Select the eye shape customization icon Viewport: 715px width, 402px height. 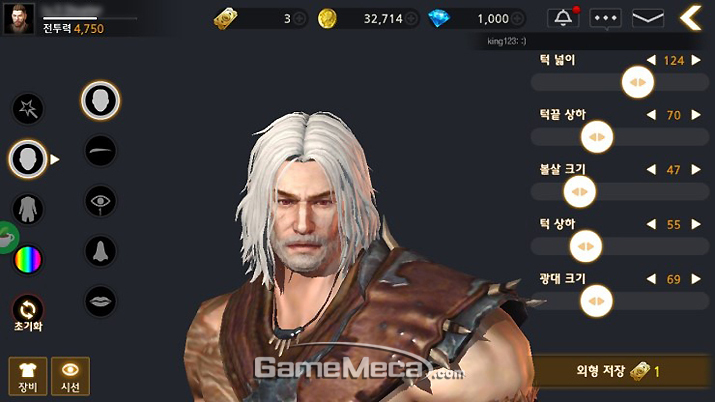pos(100,201)
